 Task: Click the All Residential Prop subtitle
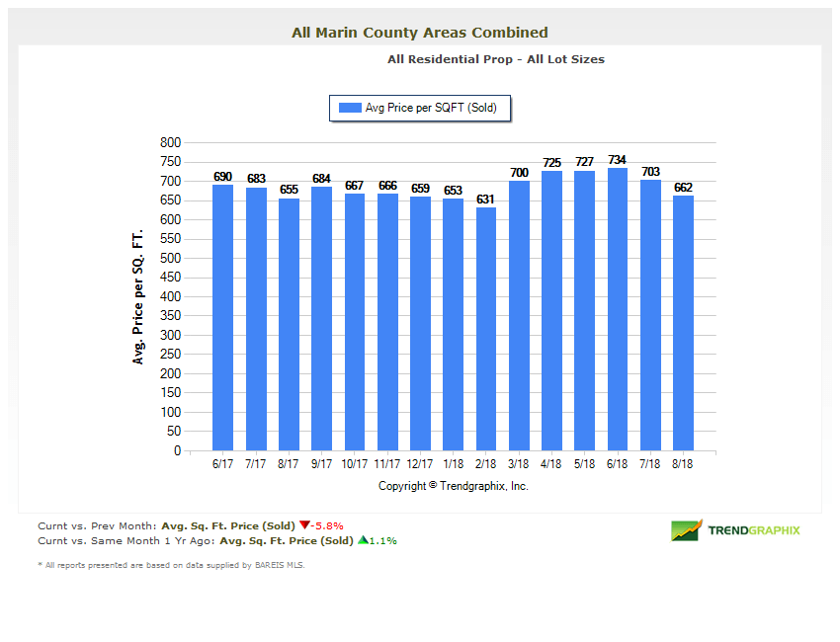(494, 59)
